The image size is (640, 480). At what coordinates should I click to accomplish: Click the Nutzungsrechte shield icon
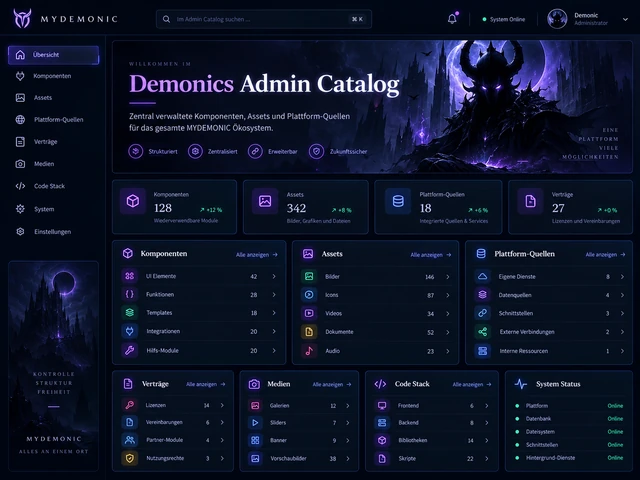point(129,458)
